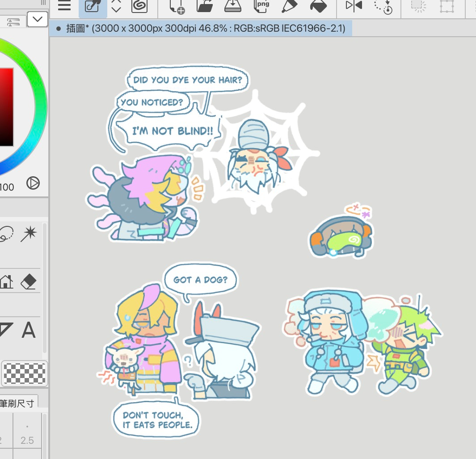Click the Save download-arrow icon
The height and width of the screenshot is (459, 476).
coord(232,6)
